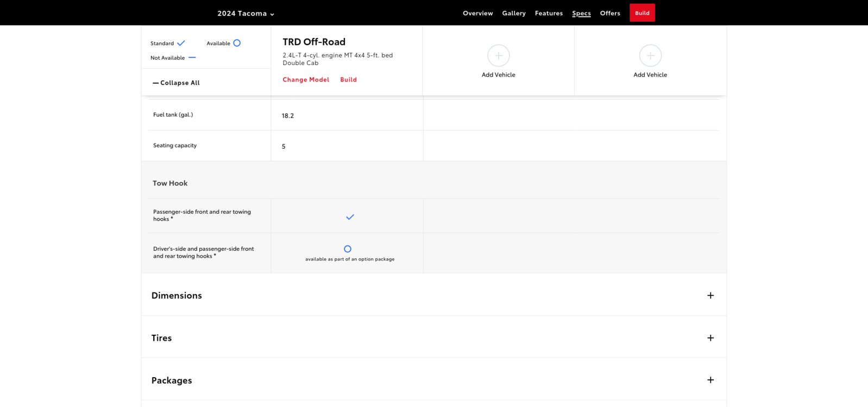The height and width of the screenshot is (407, 868).
Task: Click the seating capacity value 5
Action: (x=284, y=147)
